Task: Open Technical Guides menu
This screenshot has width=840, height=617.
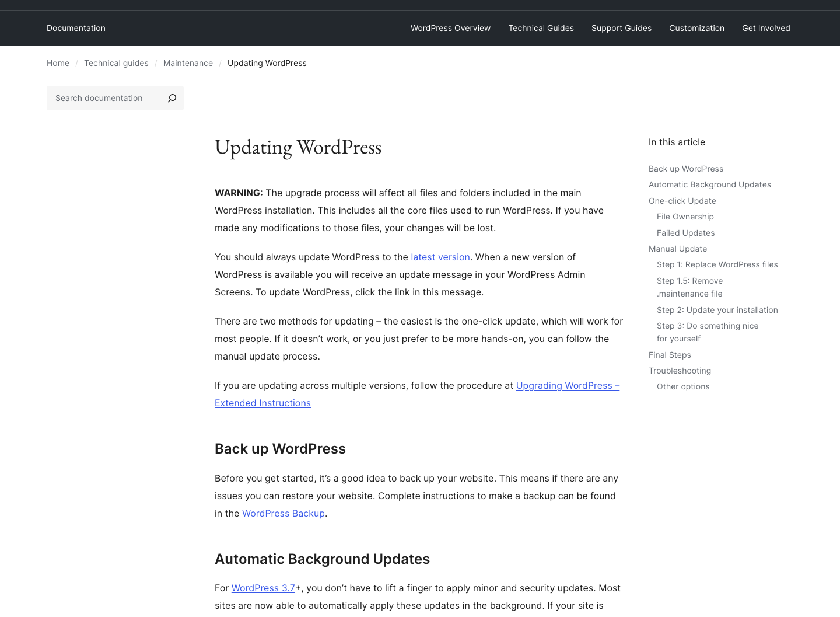Action: click(x=541, y=28)
